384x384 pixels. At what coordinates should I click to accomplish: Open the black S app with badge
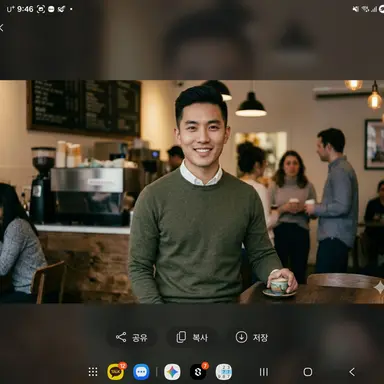[198, 372]
